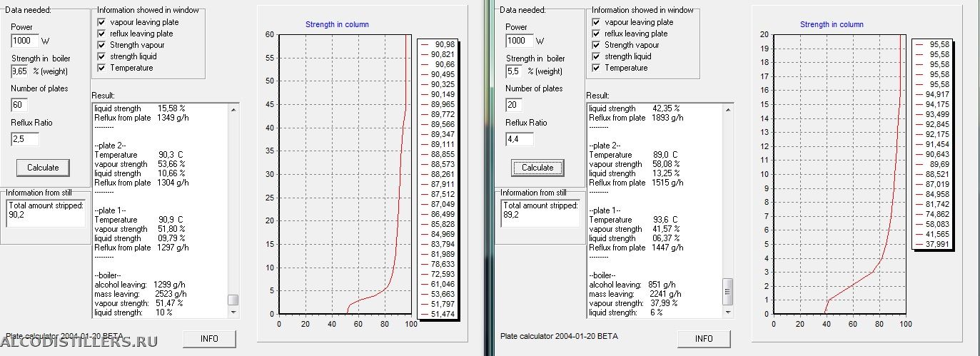Focus boiler strength field showing 3,65
This screenshot has height=356, width=980.
pos(19,71)
